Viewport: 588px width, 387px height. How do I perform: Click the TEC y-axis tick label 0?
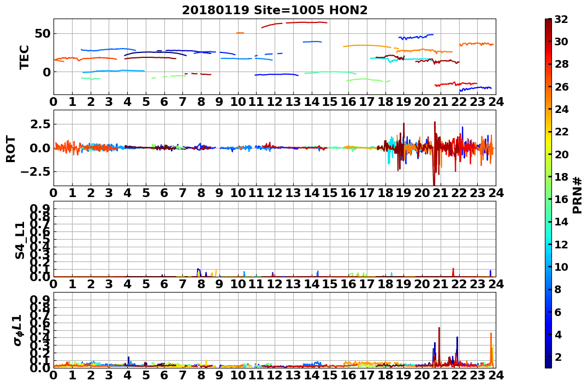point(47,72)
